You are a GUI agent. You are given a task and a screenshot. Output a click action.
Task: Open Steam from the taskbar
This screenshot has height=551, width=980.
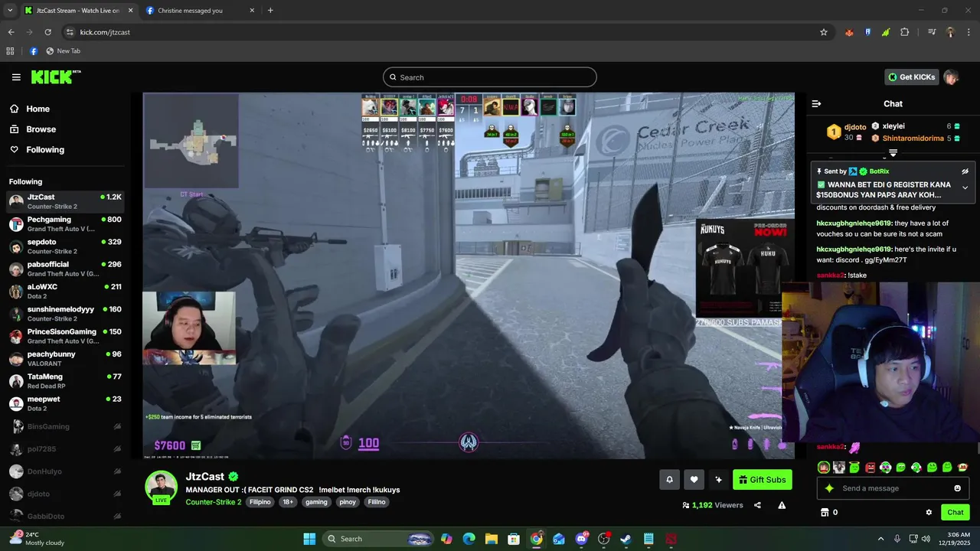[x=626, y=539]
